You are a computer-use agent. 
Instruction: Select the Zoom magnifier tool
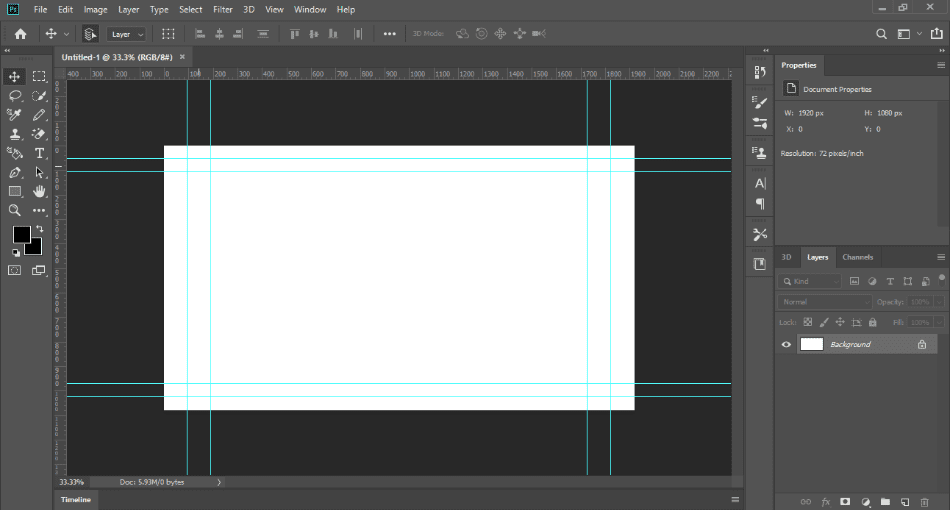coord(15,210)
